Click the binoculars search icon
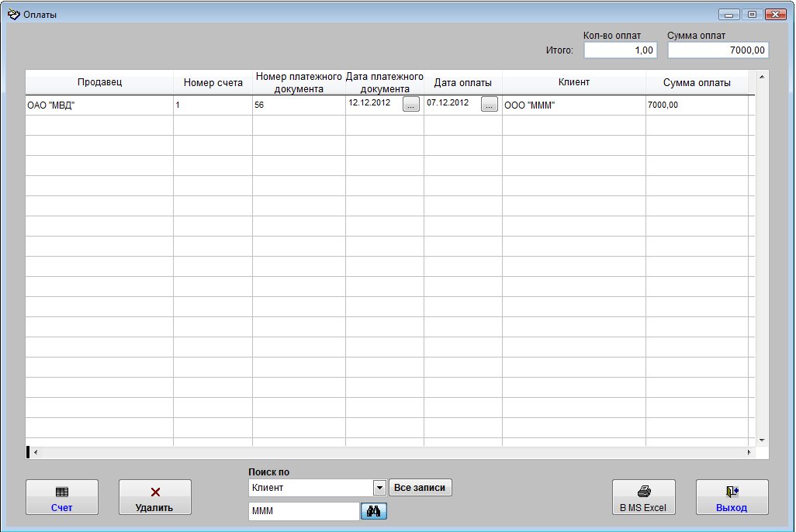 [x=374, y=511]
